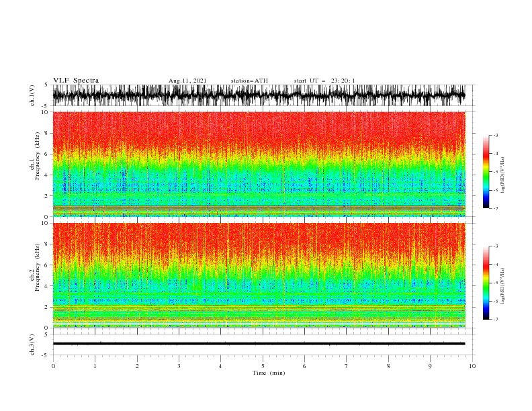The width and height of the screenshot is (532, 411).
Task: Click the '-7' value on upper color bar
Action: [495, 208]
